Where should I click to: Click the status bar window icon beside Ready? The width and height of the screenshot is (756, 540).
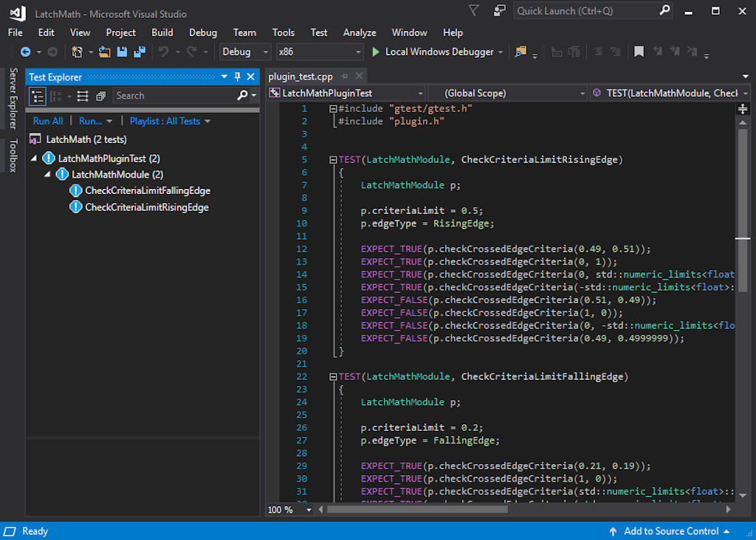10,531
